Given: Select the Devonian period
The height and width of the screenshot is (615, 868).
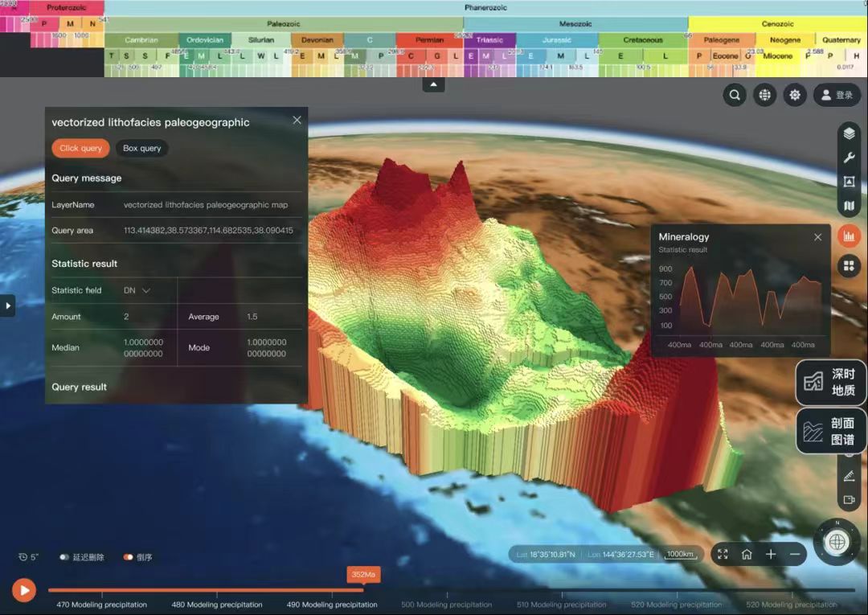Looking at the screenshot, I should point(317,40).
